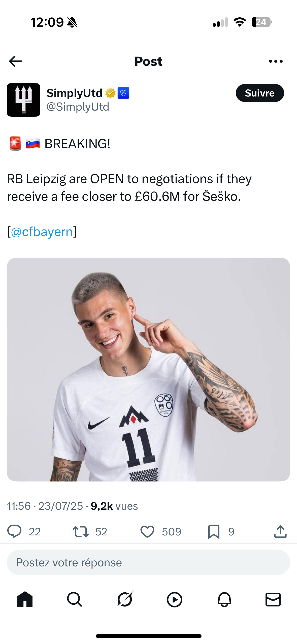Open the three-dot more options menu
The image size is (297, 644).
276,61
